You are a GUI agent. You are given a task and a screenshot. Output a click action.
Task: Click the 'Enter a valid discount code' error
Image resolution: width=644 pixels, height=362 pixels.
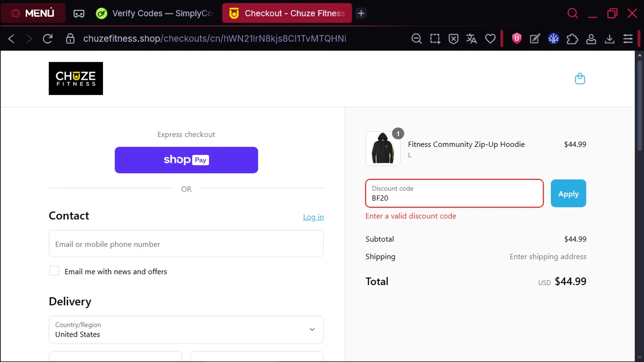(411, 216)
